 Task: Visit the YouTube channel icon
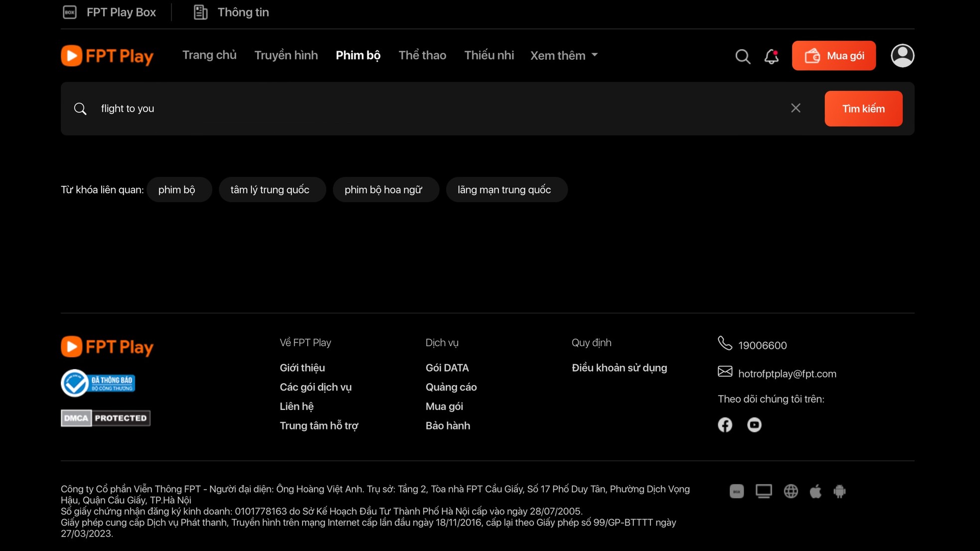click(754, 424)
